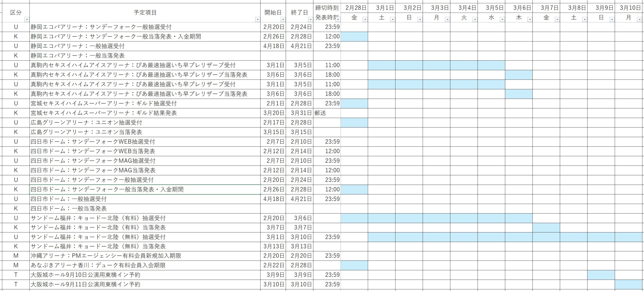The image size is (644, 291).
Task: Open filter dropdown under 3月2日 column
Action: tap(420, 19)
